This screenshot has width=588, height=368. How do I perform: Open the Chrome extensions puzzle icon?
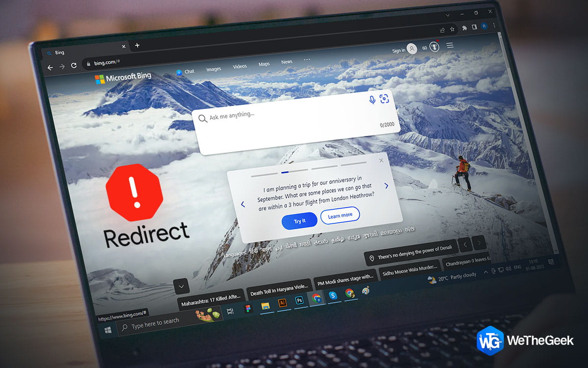tap(465, 27)
